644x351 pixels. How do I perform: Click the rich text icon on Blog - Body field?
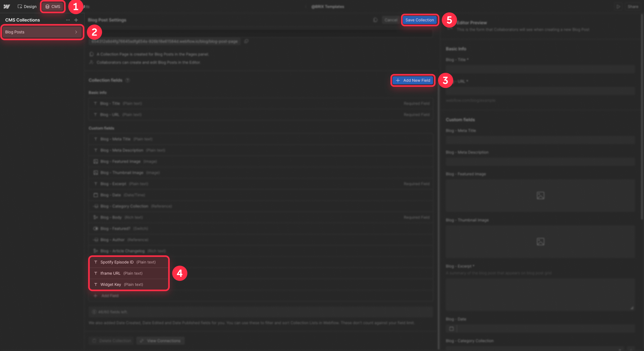[96, 217]
